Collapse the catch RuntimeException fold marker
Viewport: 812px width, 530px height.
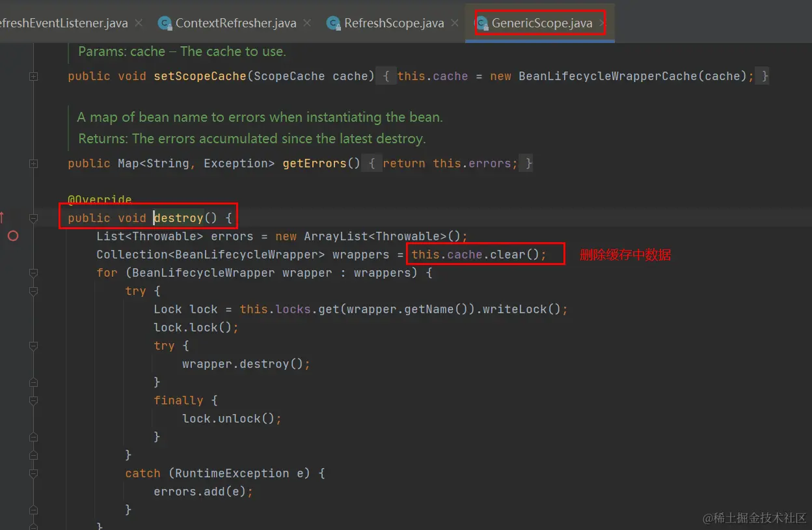click(33, 473)
